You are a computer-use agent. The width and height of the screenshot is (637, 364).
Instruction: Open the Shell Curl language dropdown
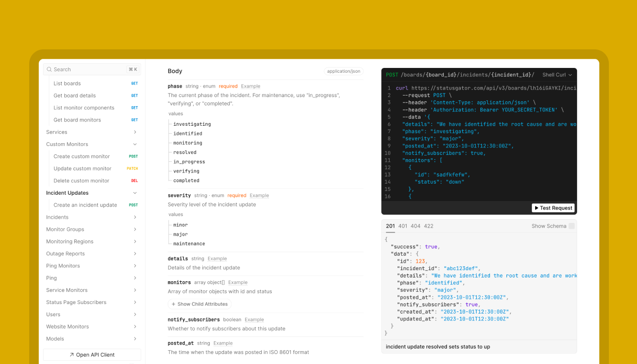557,75
